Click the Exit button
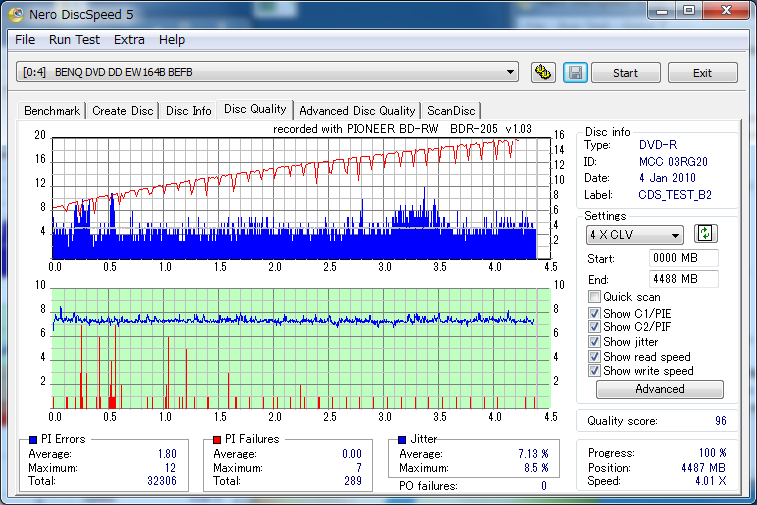This screenshot has height=505, width=757. tap(702, 73)
